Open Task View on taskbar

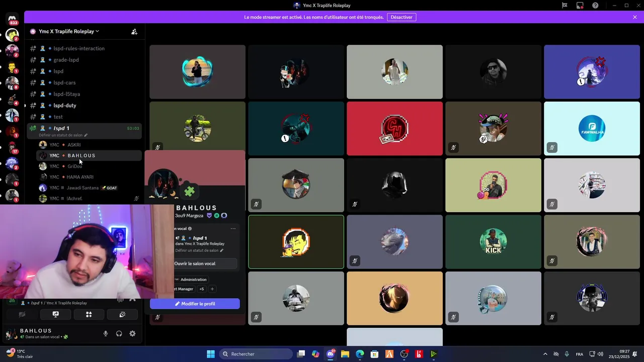click(301, 354)
